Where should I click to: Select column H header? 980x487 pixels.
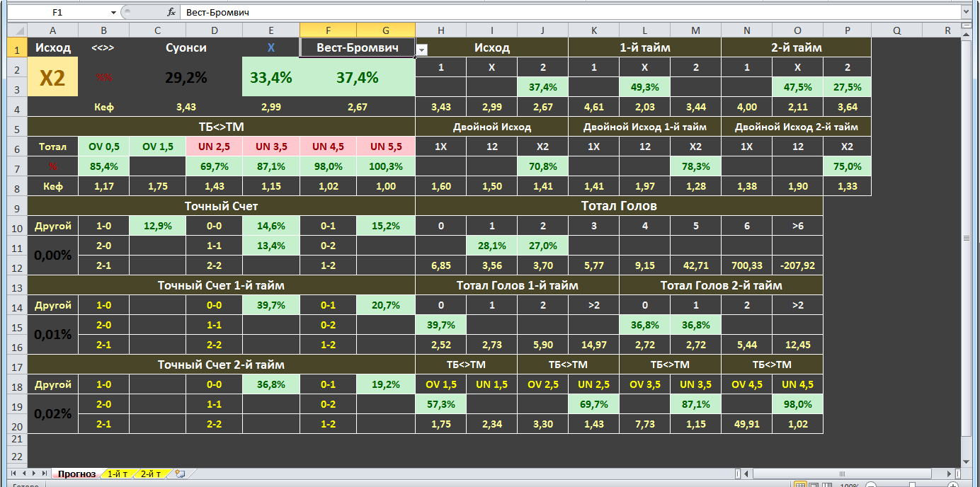tap(441, 30)
